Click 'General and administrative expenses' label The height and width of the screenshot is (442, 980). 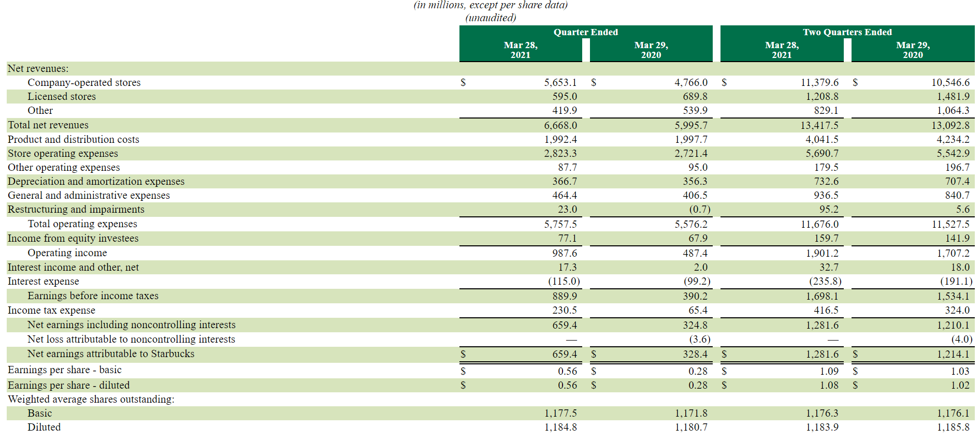[x=89, y=195]
